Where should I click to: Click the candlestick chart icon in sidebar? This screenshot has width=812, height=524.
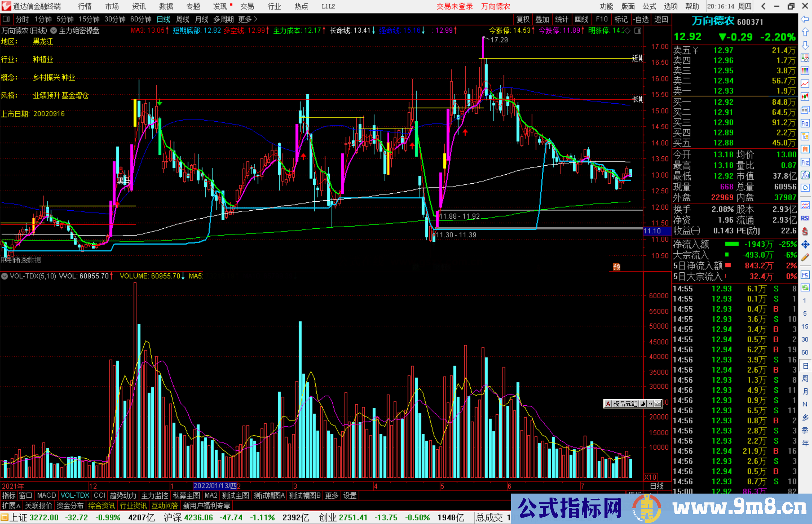click(x=805, y=97)
